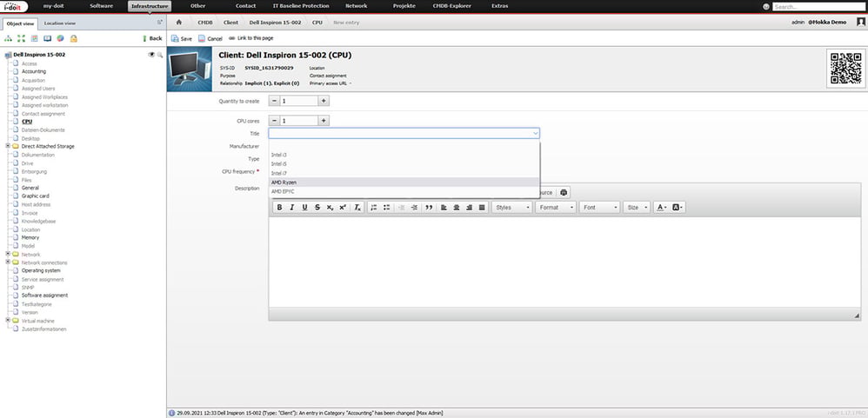Image resolution: width=868 pixels, height=418 pixels.
Task: Align text right in the editor
Action: [469, 208]
